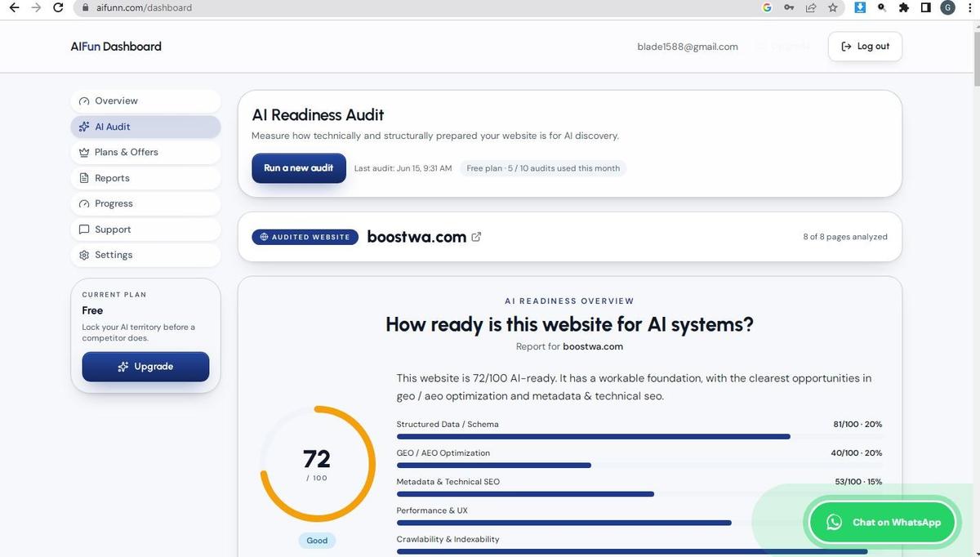Click the 81/100 · 20% score value
The width and height of the screenshot is (980, 557).
857,425
